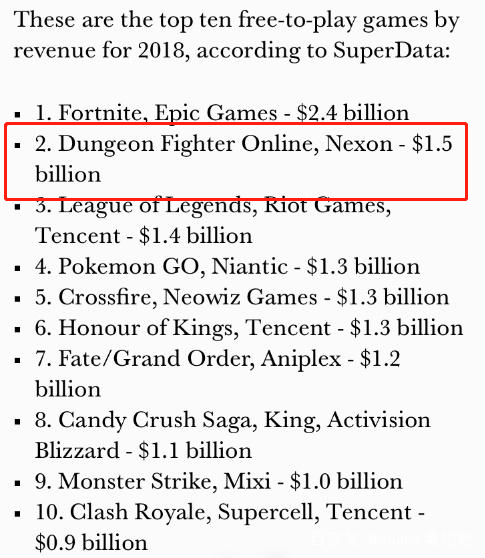Click the Monster Strike, Mixi entry
485x558 pixels.
(218, 481)
